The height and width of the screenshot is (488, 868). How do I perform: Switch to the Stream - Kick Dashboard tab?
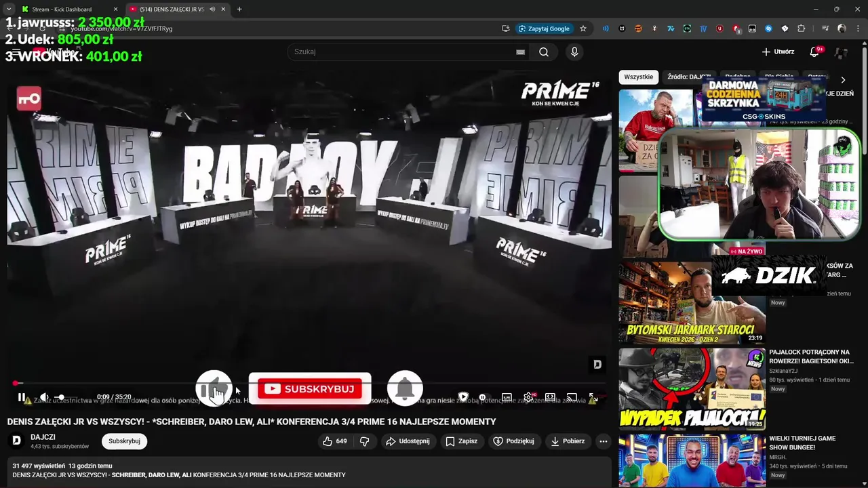pos(68,9)
